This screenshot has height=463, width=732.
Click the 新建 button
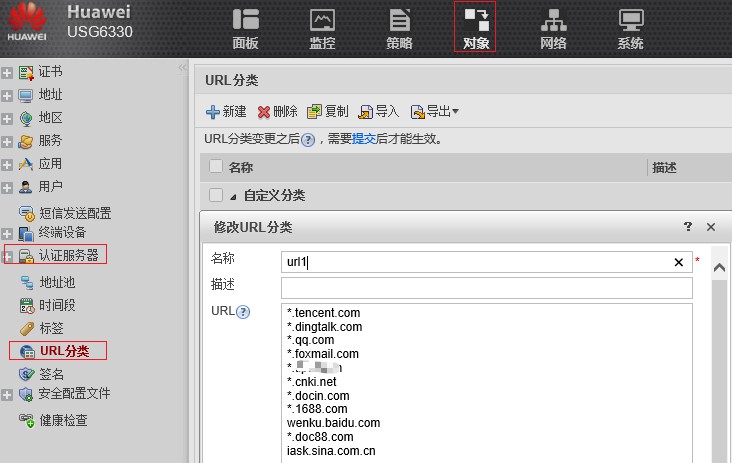tap(226, 112)
